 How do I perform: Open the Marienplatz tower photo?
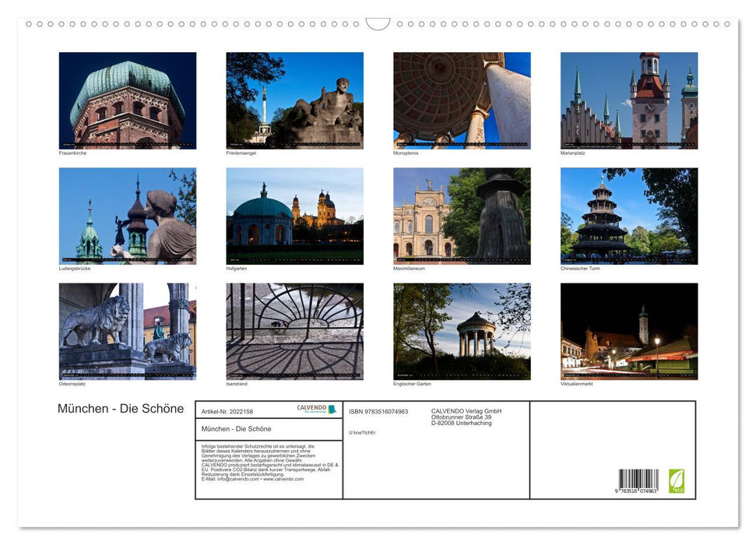click(630, 100)
